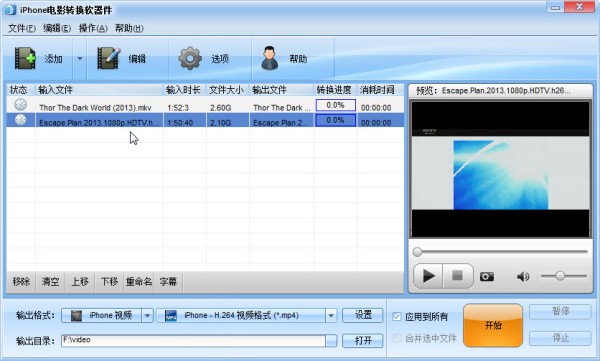
Task: Click Escape.Plan duration 1:50:40
Action: click(180, 123)
